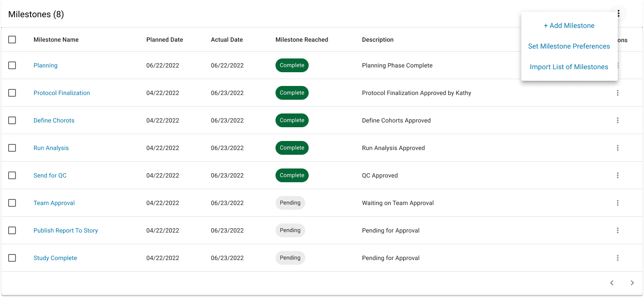Go to previous page arrow
This screenshot has width=644, height=297.
coord(612,283)
